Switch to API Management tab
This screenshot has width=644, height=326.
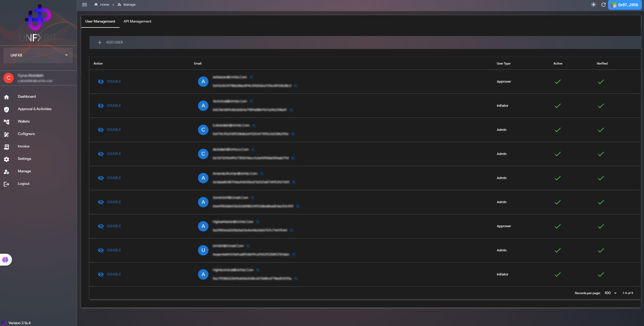tap(137, 21)
